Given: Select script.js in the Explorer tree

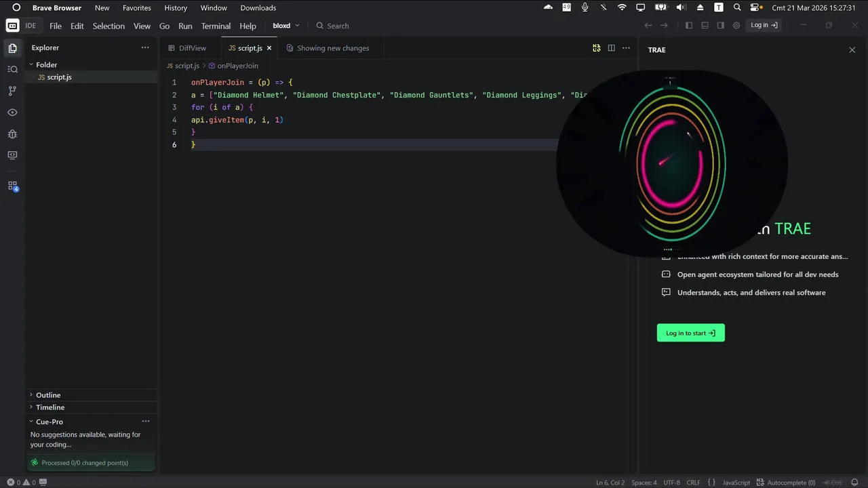Looking at the screenshot, I should (x=59, y=77).
